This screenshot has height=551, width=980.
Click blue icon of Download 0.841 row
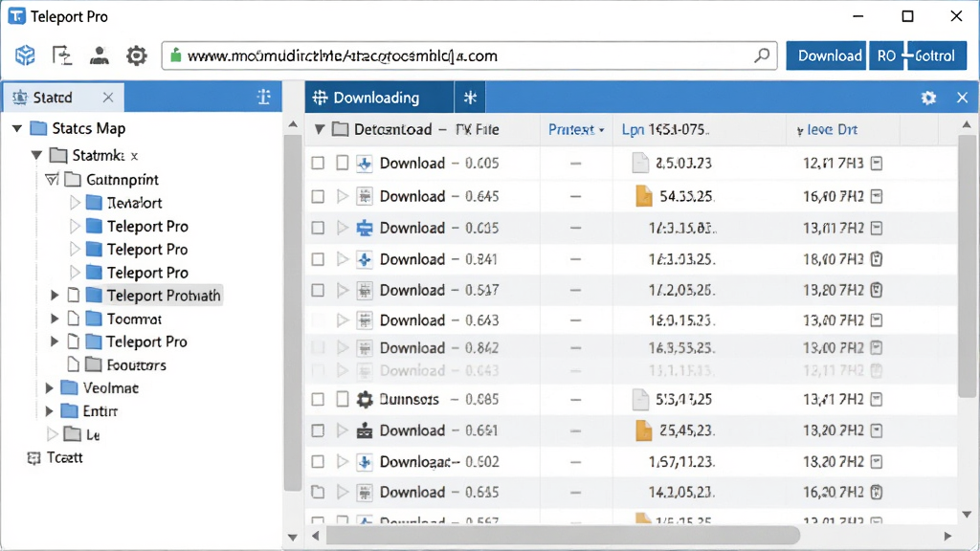[x=365, y=259]
